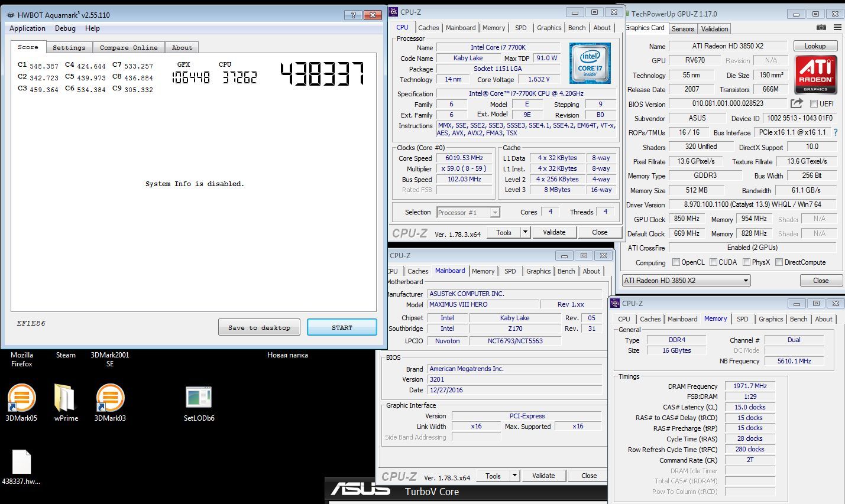845x504 pixels.
Task: Click the 3DMark2001 SE desktop label
Action: click(110, 359)
